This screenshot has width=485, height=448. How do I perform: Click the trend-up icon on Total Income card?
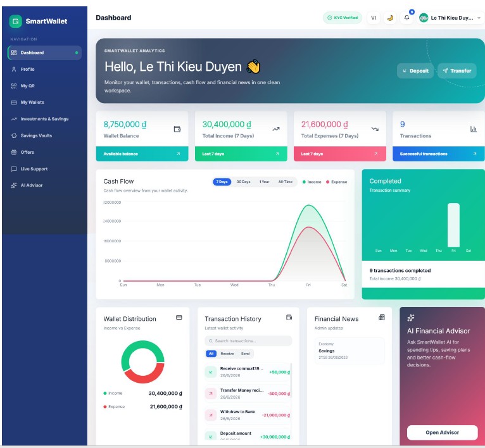click(x=276, y=129)
